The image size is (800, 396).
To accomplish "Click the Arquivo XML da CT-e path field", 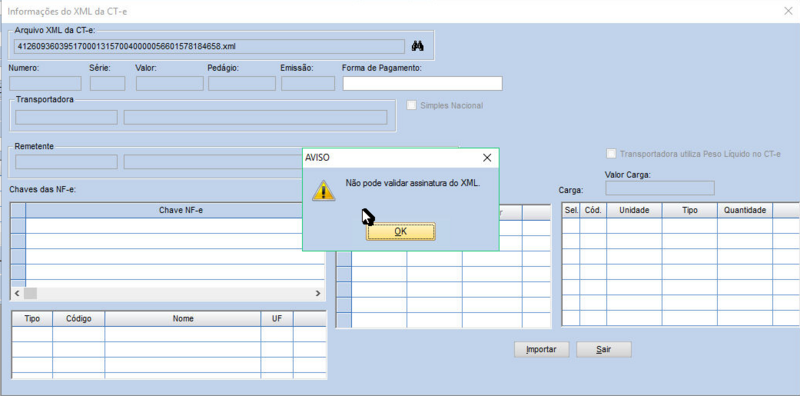I will [x=210, y=46].
